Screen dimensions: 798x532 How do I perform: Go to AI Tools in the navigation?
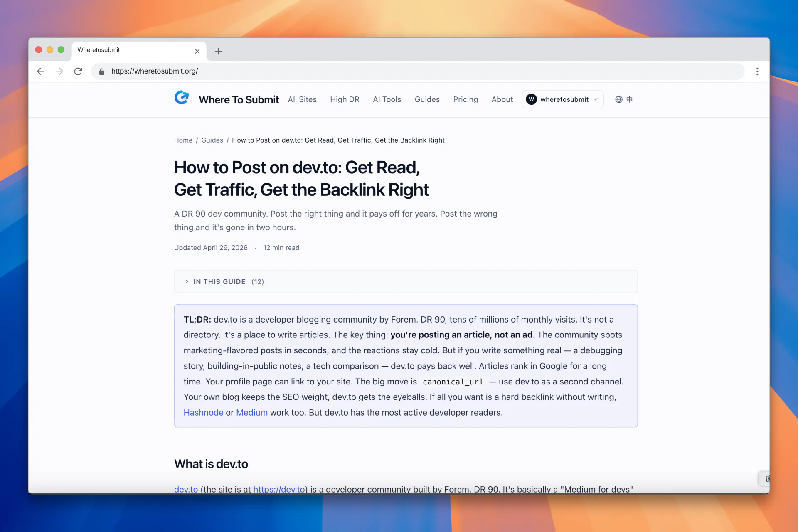[387, 99]
